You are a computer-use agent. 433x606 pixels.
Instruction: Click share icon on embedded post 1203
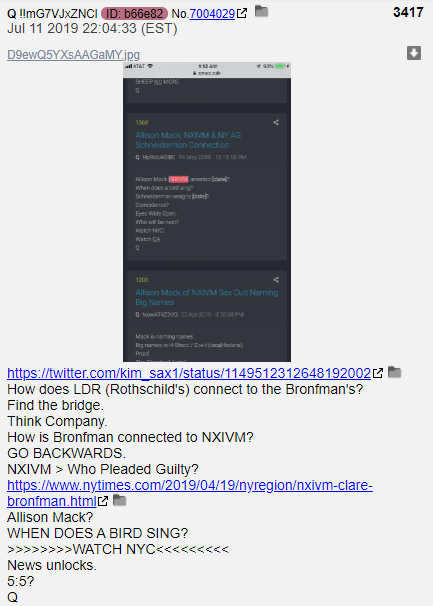click(x=276, y=279)
